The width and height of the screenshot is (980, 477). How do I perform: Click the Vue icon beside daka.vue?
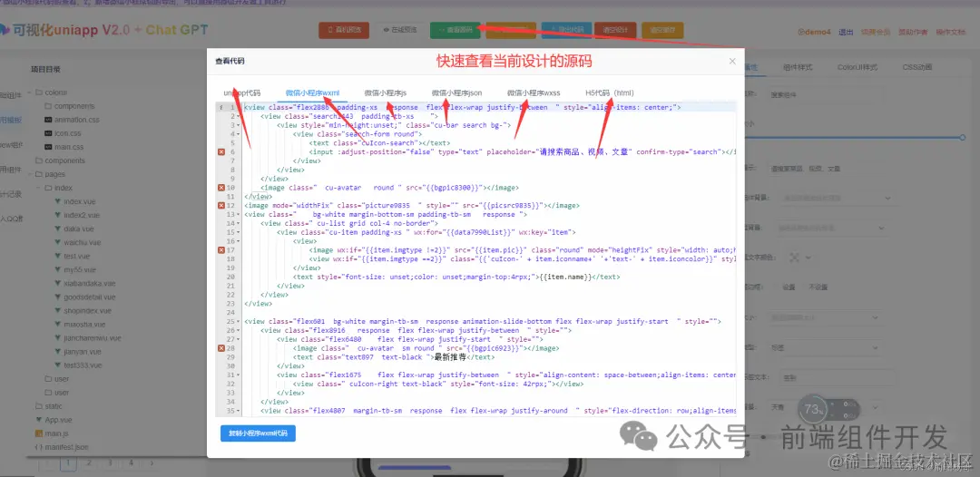pos(58,229)
